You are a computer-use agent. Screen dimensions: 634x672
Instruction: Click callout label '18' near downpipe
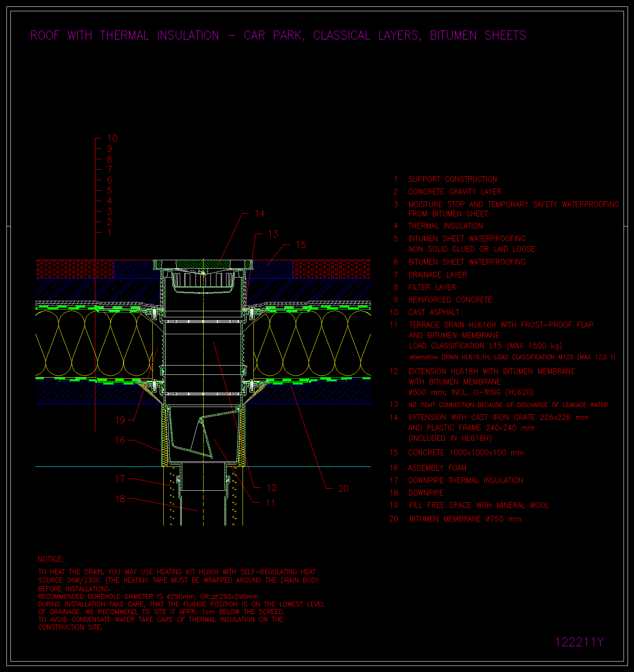click(120, 499)
